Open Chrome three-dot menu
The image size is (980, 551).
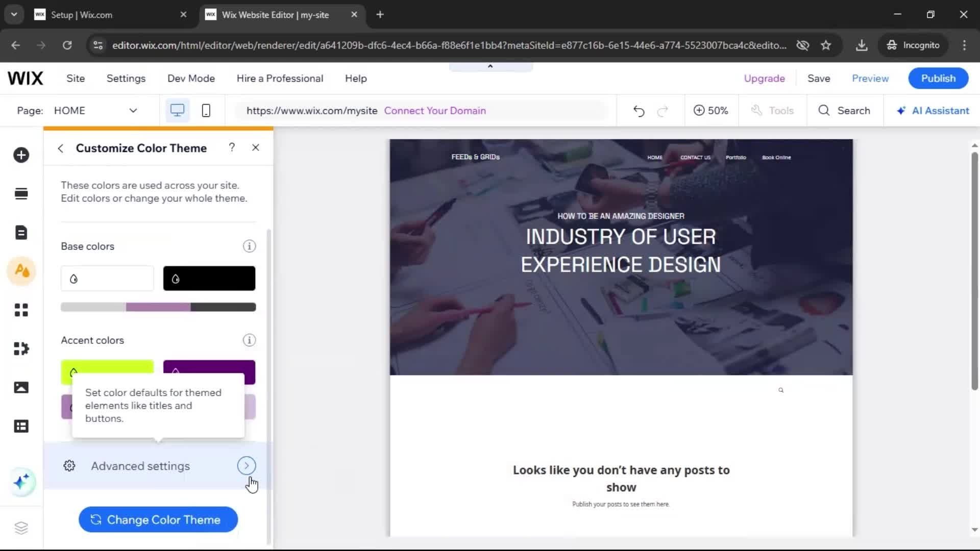coord(964,45)
